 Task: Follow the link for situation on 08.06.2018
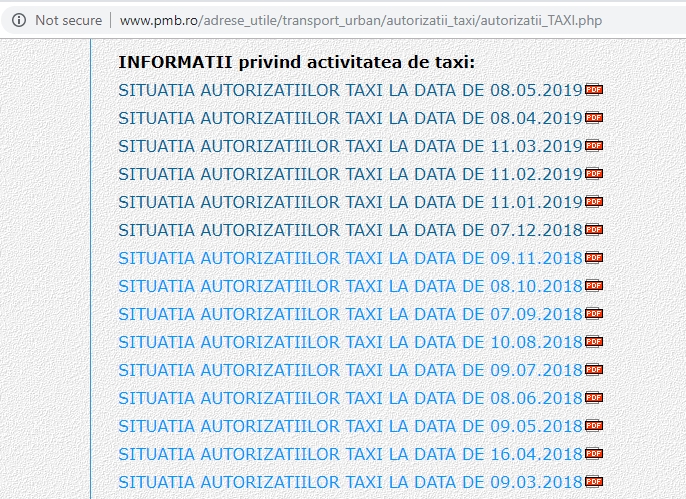[350, 398]
